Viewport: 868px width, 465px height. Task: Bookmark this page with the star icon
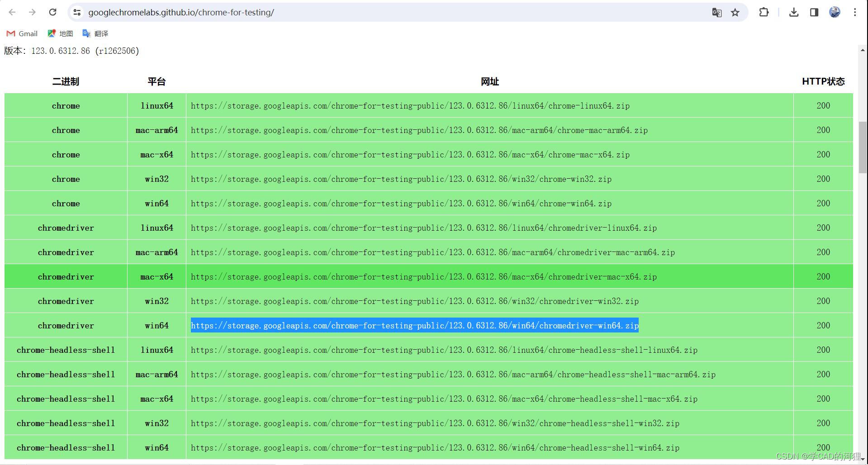tap(735, 13)
